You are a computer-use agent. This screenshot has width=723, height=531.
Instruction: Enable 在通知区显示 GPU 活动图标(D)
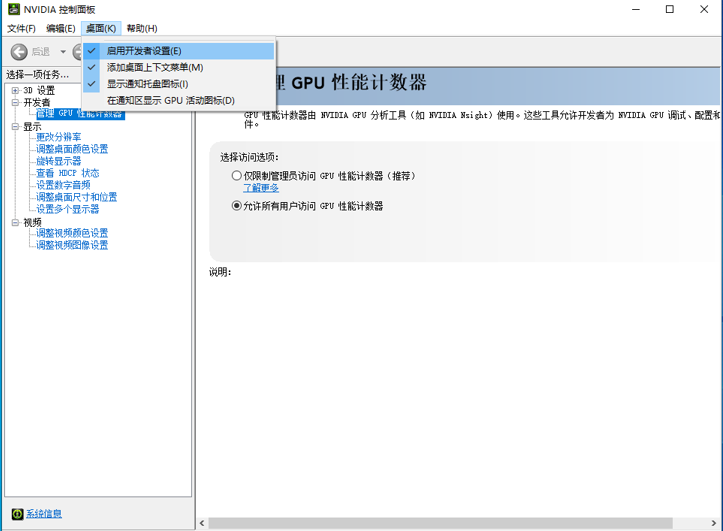pyautogui.click(x=179, y=100)
